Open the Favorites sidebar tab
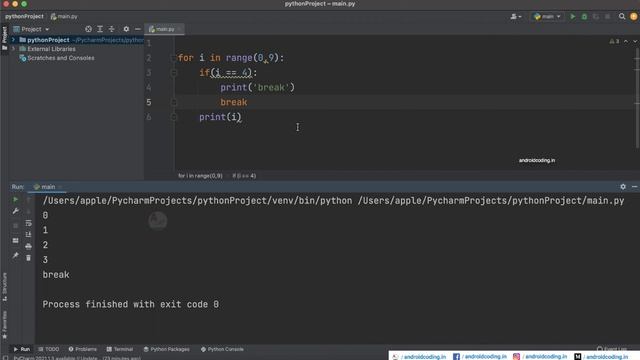This screenshot has width=640, height=360. (x=4, y=324)
